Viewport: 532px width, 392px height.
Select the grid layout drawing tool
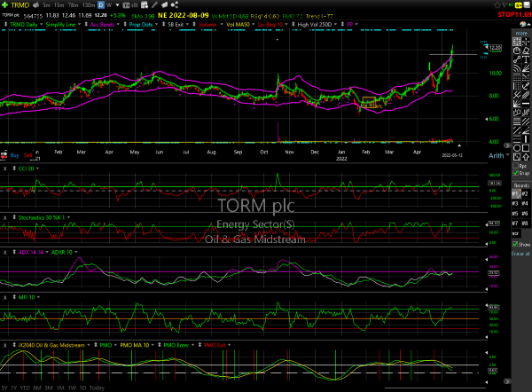pyautogui.click(x=517, y=42)
